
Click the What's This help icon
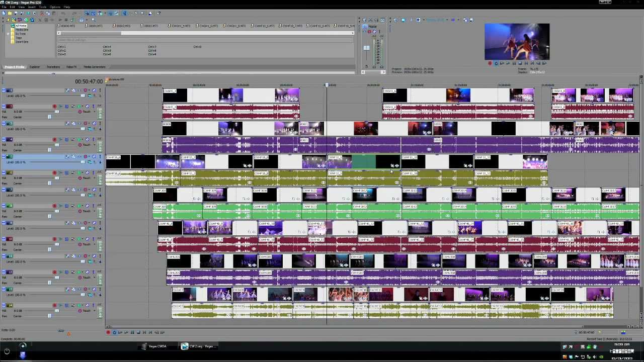coord(159,13)
